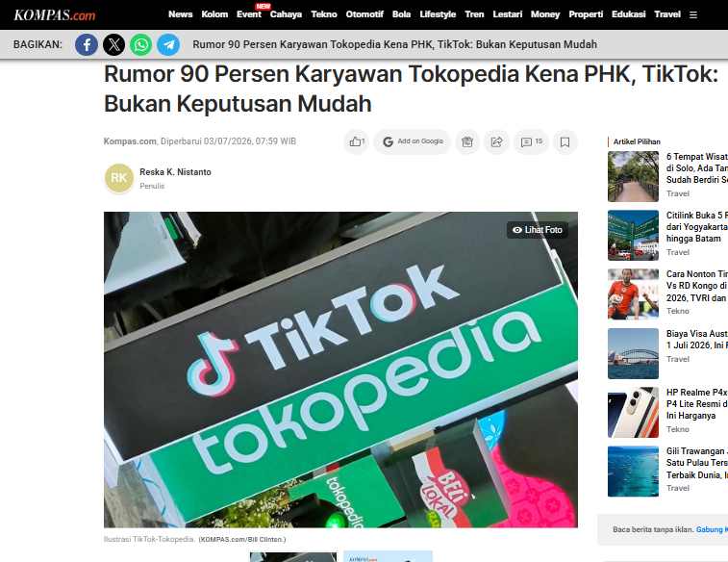
Task: Share article via WhatsApp
Action: click(140, 44)
